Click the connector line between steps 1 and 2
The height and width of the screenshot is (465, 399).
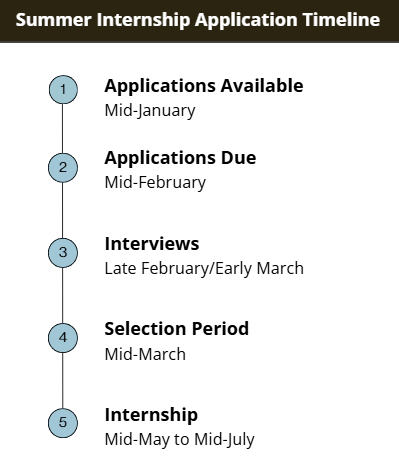click(63, 129)
